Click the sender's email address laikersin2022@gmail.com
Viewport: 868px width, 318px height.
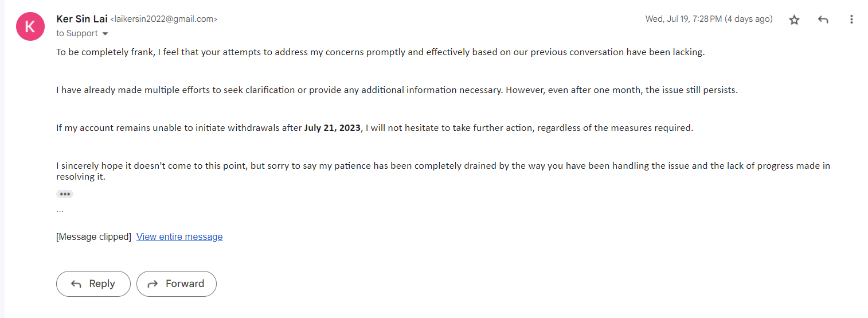click(163, 20)
